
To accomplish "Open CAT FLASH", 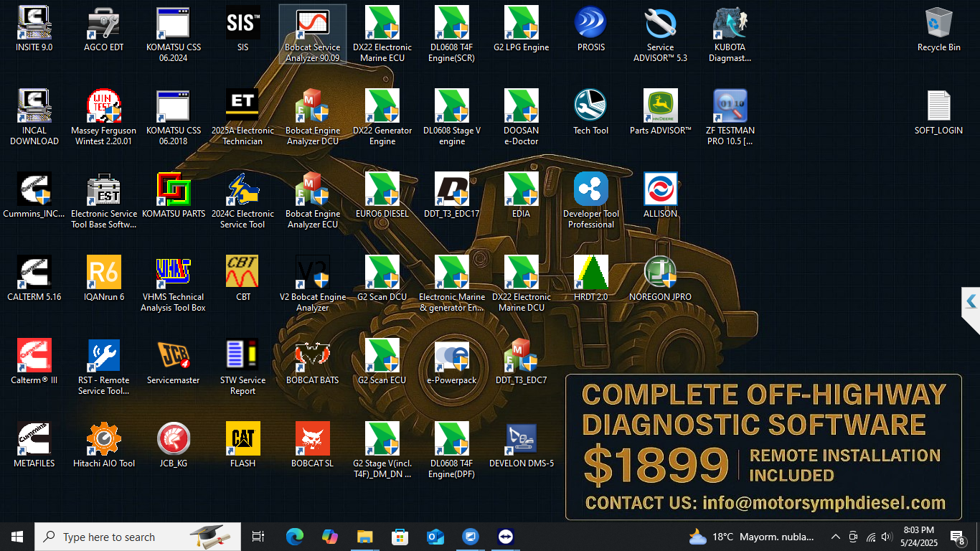I will click(x=242, y=439).
